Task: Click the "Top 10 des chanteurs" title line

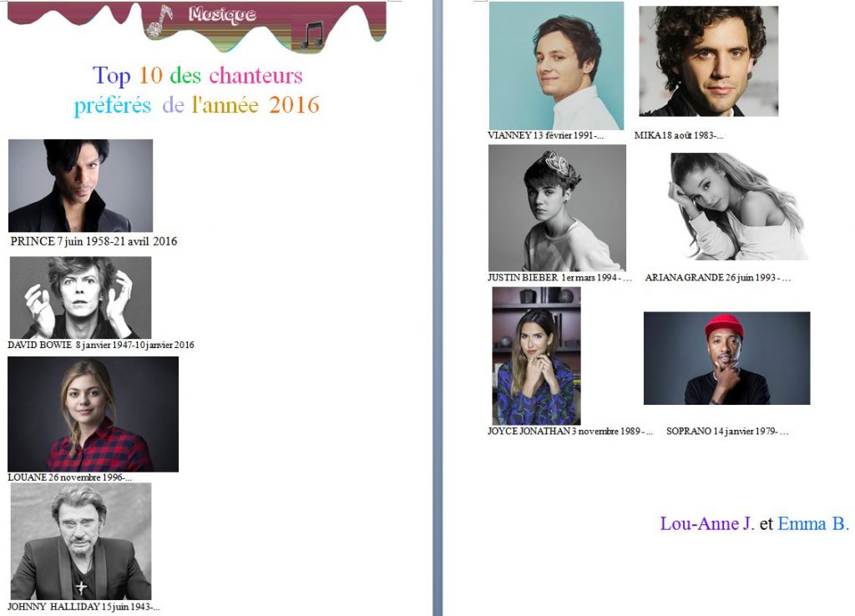Action: pyautogui.click(x=197, y=75)
